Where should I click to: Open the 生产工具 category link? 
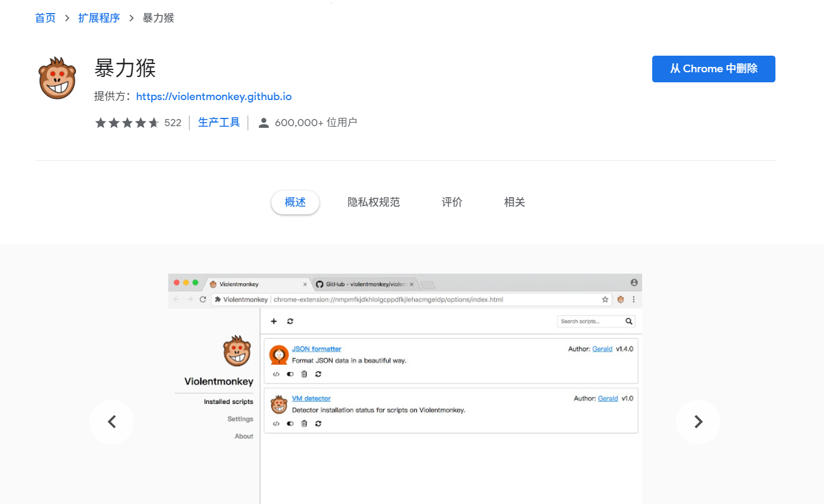tap(219, 123)
